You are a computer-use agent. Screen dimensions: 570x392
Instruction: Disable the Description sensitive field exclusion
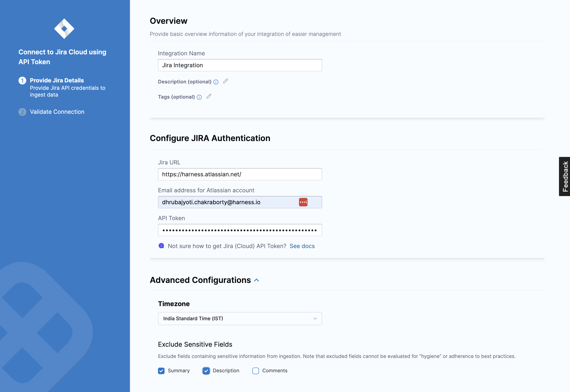click(206, 371)
